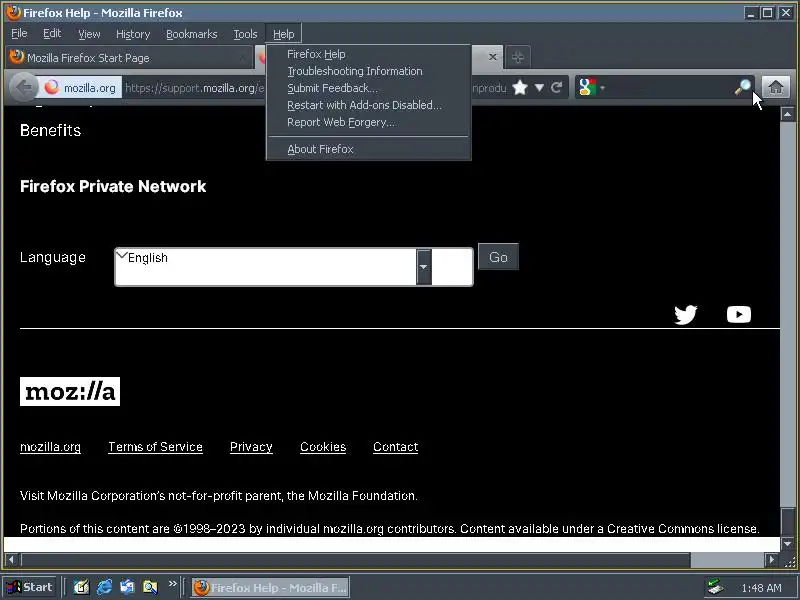800x600 pixels.
Task: Launch Outlook Express quick launch icon
Action: point(127,587)
